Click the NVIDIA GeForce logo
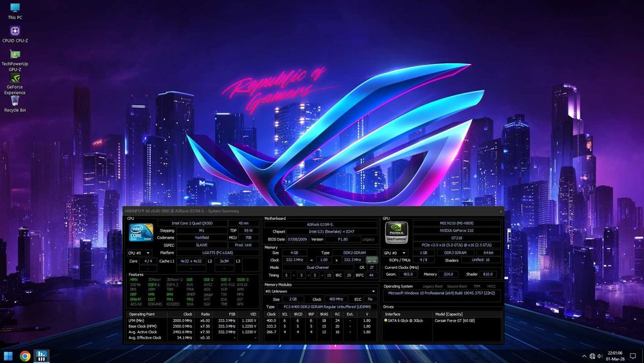The width and height of the screenshot is (644, 363). tap(396, 233)
